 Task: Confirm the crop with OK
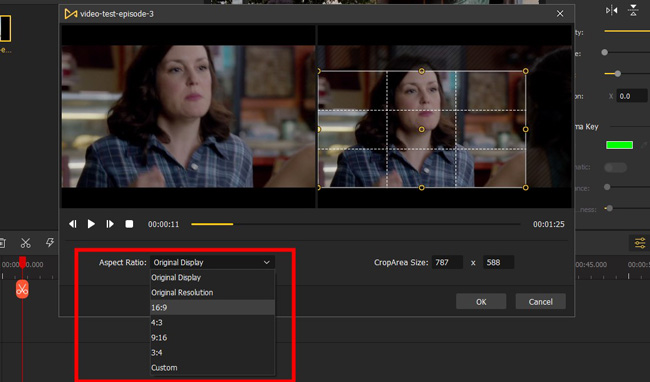tap(481, 302)
